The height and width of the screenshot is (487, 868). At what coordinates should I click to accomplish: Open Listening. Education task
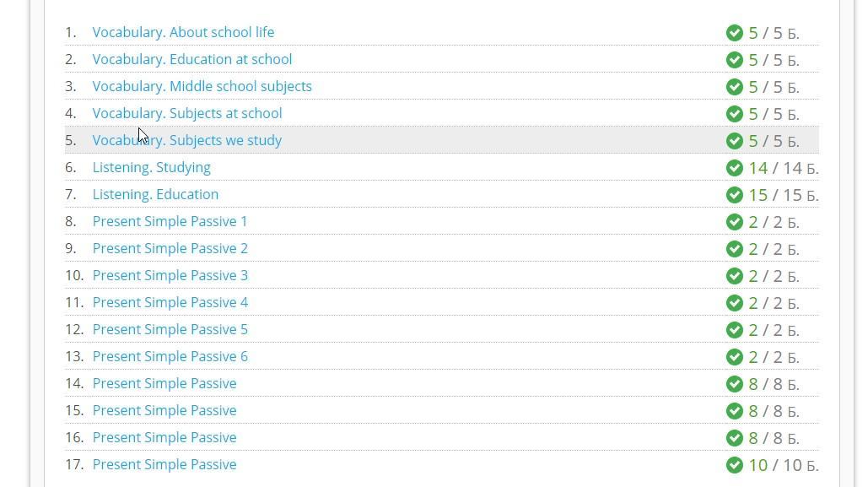[x=155, y=194]
